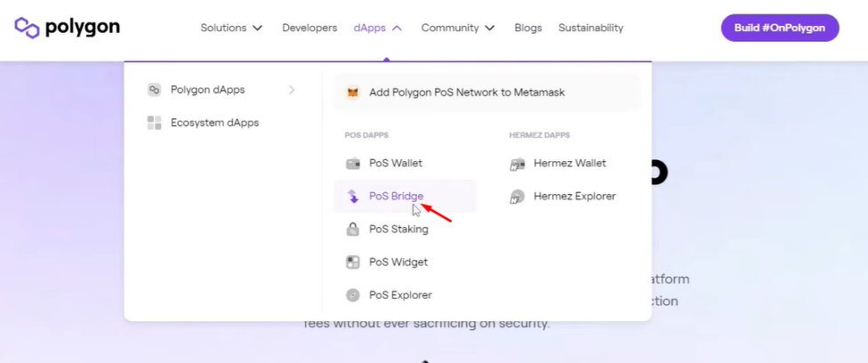Go to Blogs
The width and height of the screenshot is (868, 363).
pos(528,28)
